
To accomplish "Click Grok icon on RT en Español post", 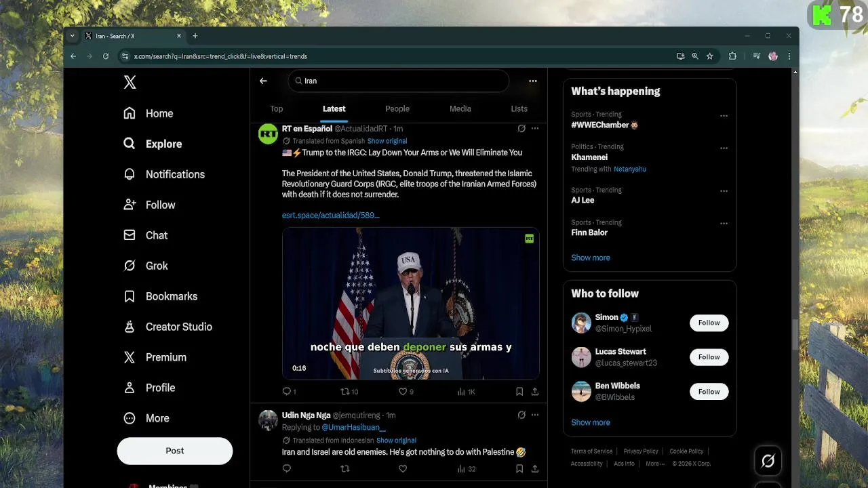I will coord(521,128).
